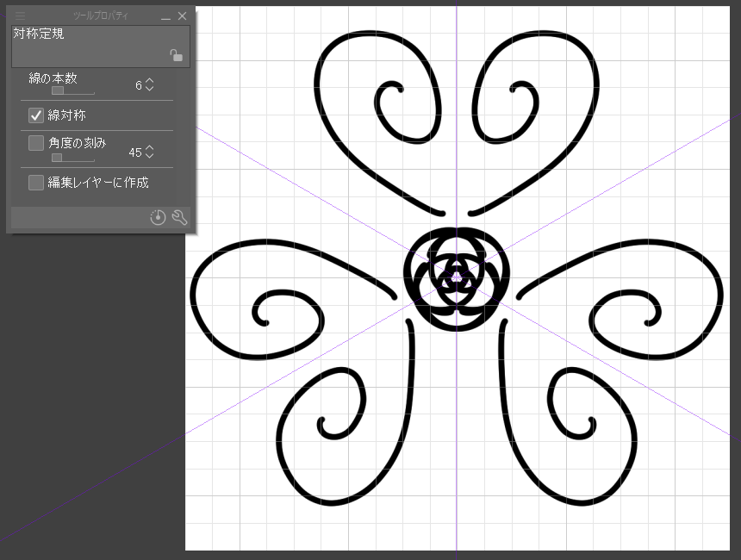Viewport: 741px width, 560px height.
Task: Click the center rose motif on canvas
Action: (x=456, y=278)
